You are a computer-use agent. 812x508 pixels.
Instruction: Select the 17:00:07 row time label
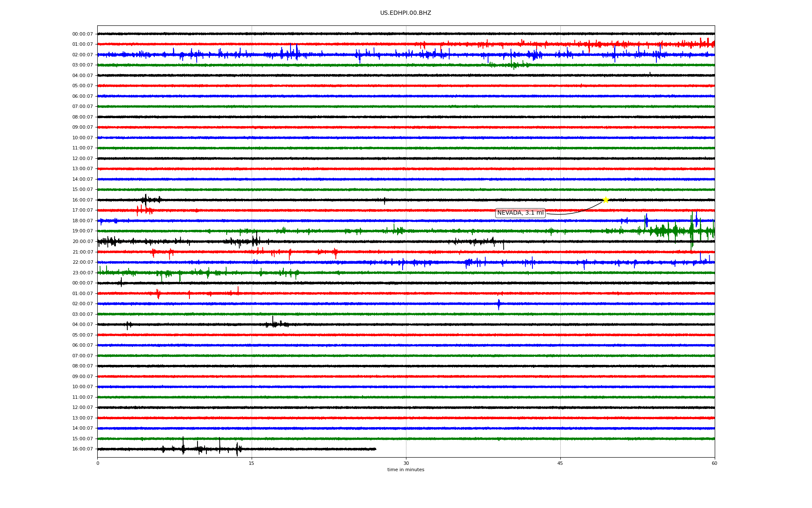[82, 210]
